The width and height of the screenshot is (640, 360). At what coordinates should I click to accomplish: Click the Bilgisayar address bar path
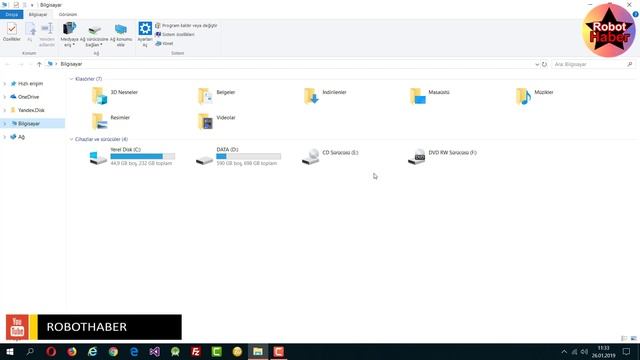[71, 64]
